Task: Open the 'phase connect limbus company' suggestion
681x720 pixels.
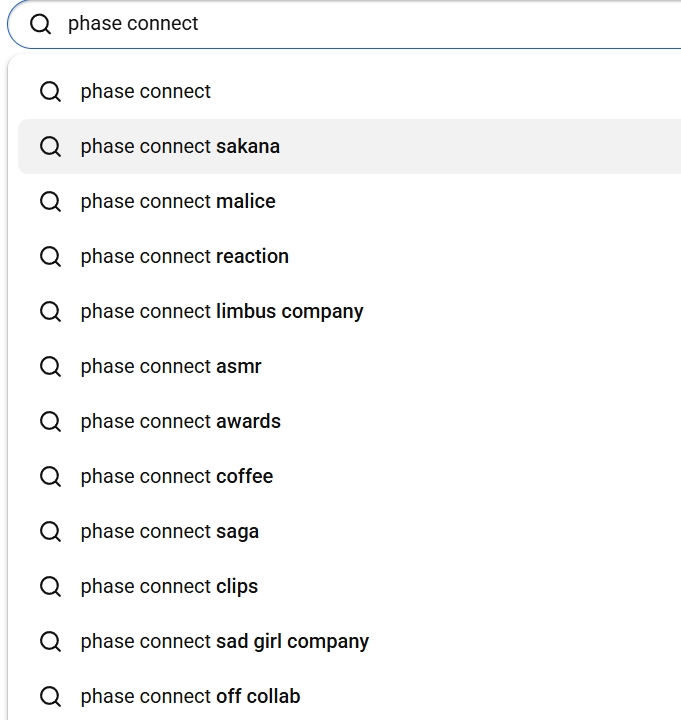Action: pos(222,312)
